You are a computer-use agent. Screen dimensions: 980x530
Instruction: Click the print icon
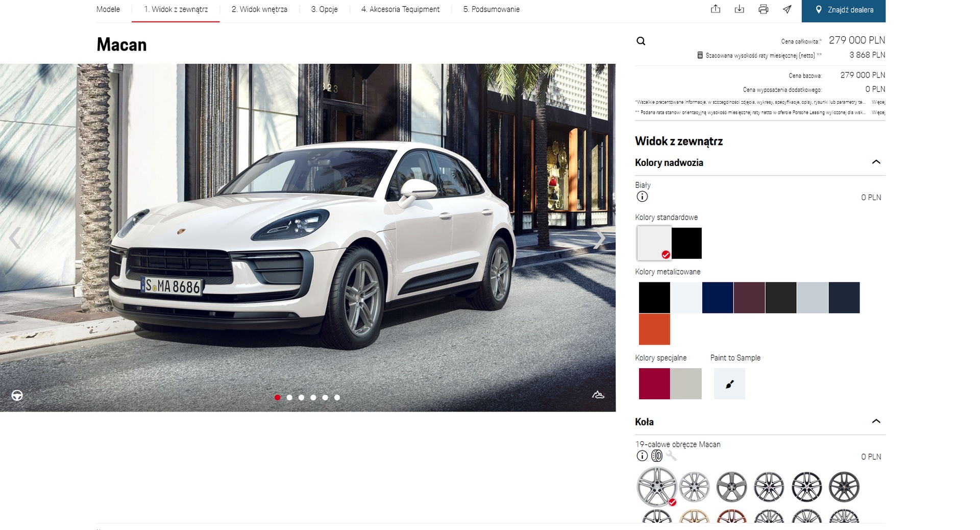pyautogui.click(x=763, y=9)
